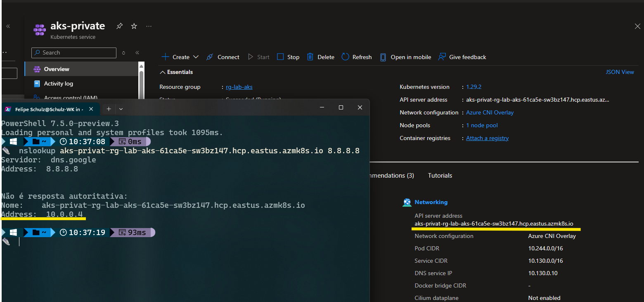Image resolution: width=644 pixels, height=302 pixels.
Task: Open JSON View link
Action: [x=620, y=72]
